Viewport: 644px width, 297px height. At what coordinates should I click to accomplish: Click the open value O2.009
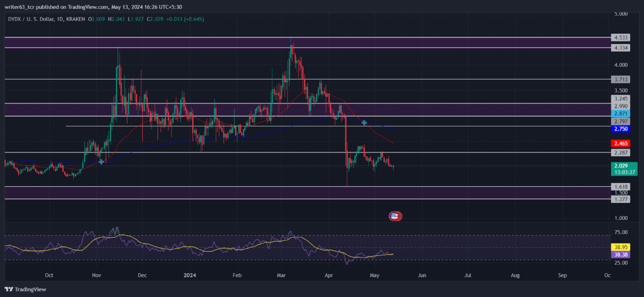pyautogui.click(x=96, y=20)
